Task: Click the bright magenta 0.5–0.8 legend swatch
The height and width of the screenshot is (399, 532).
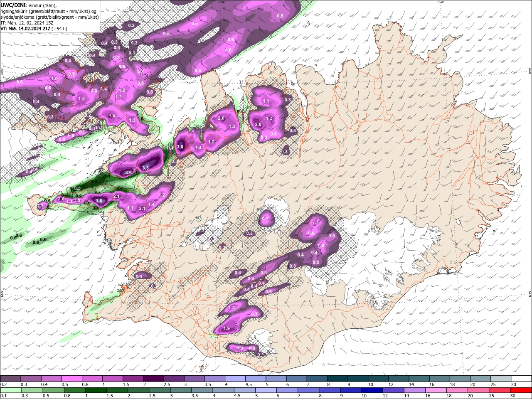Action: [x=71, y=379]
